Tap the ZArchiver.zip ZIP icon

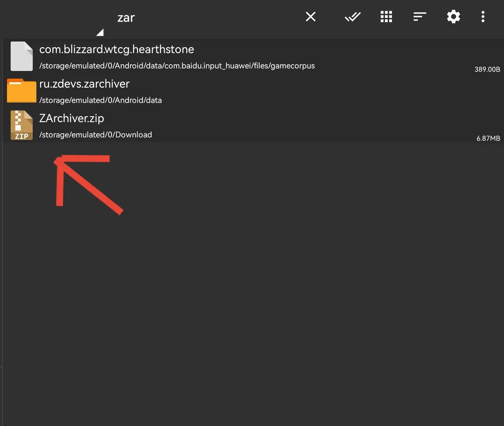tap(22, 125)
